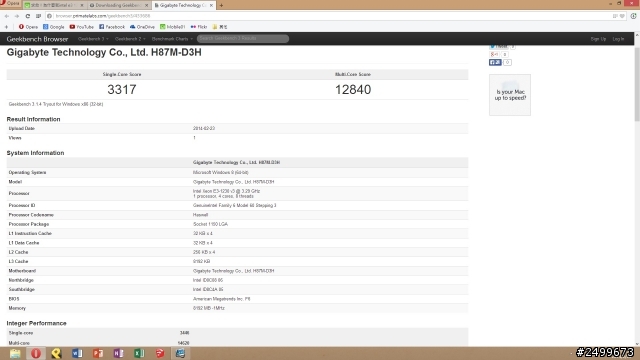Open the Facebook bookmark
Screen dimensions: 640x360
[112, 27]
